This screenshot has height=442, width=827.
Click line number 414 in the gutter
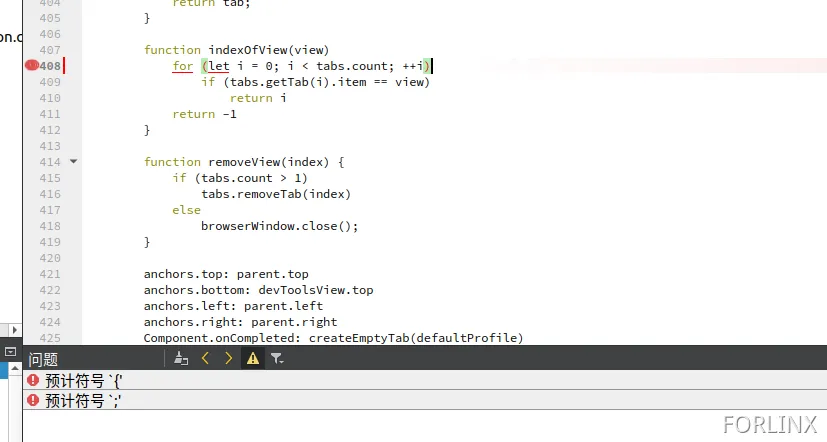[50, 162]
